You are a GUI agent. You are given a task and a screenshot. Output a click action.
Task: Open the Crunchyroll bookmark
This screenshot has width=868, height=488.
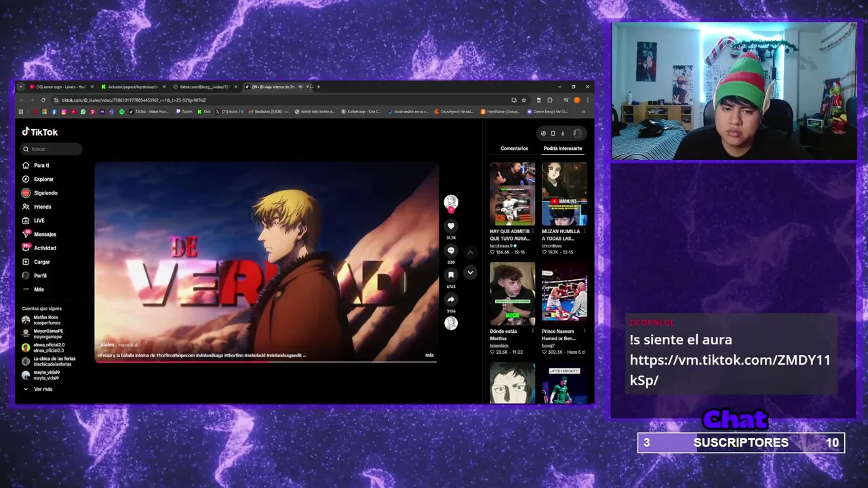(x=455, y=112)
